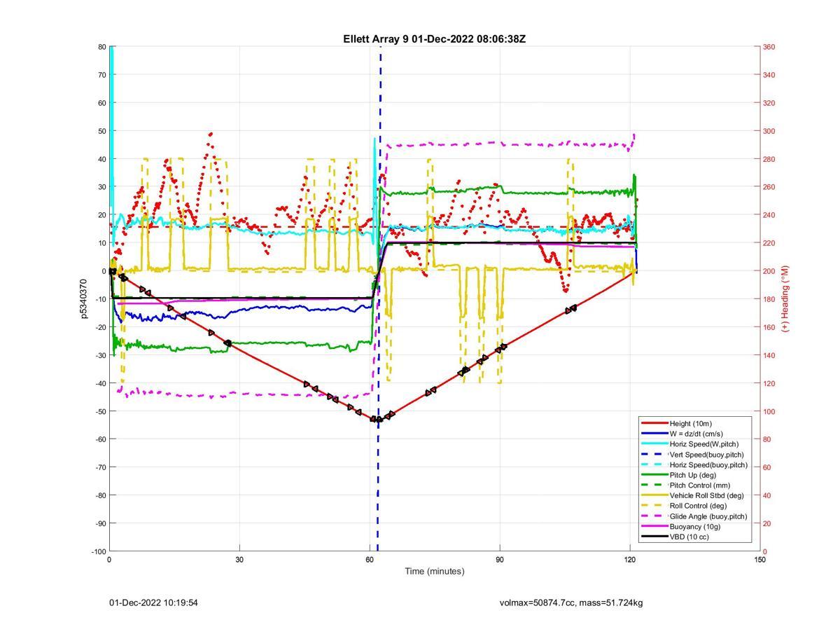Screen dimensions: 840x620
Task: Choose 'Vehicle Roll Stbd (deg)' in the legend
Action: coord(706,495)
